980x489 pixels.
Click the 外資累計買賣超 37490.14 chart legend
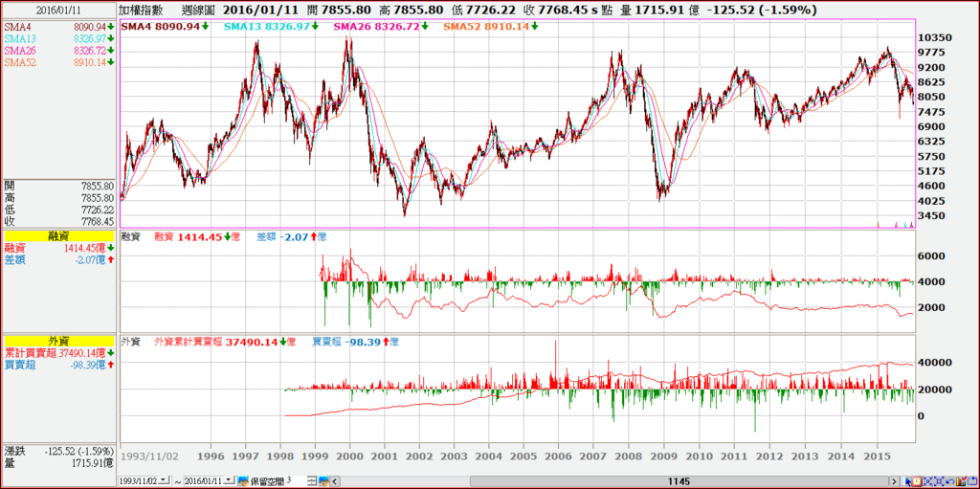tap(224, 342)
